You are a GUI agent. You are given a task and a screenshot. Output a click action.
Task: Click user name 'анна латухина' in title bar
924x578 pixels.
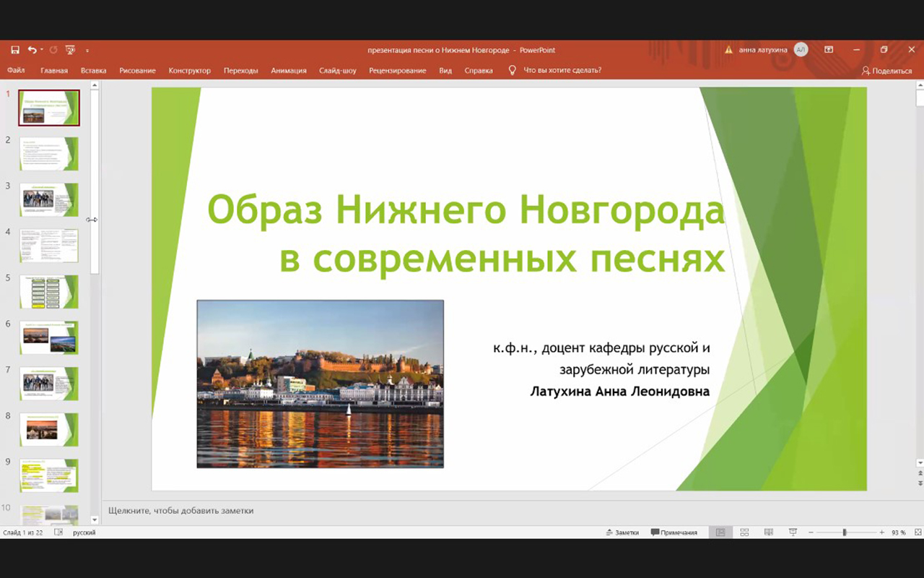763,50
